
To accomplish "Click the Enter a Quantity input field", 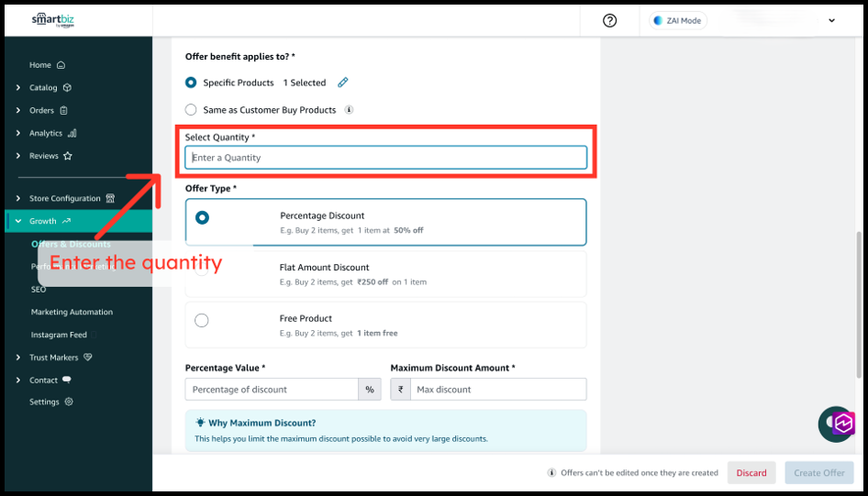I will (x=385, y=158).
